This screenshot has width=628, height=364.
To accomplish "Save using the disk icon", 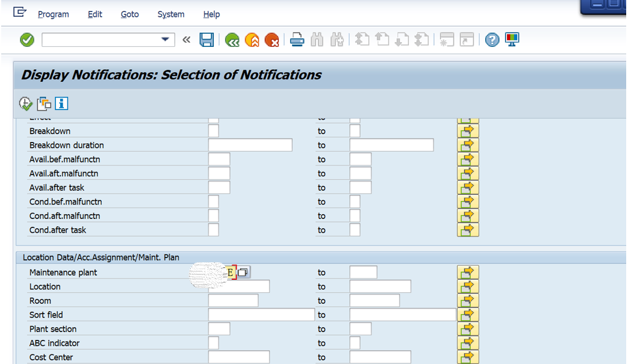I will click(207, 39).
